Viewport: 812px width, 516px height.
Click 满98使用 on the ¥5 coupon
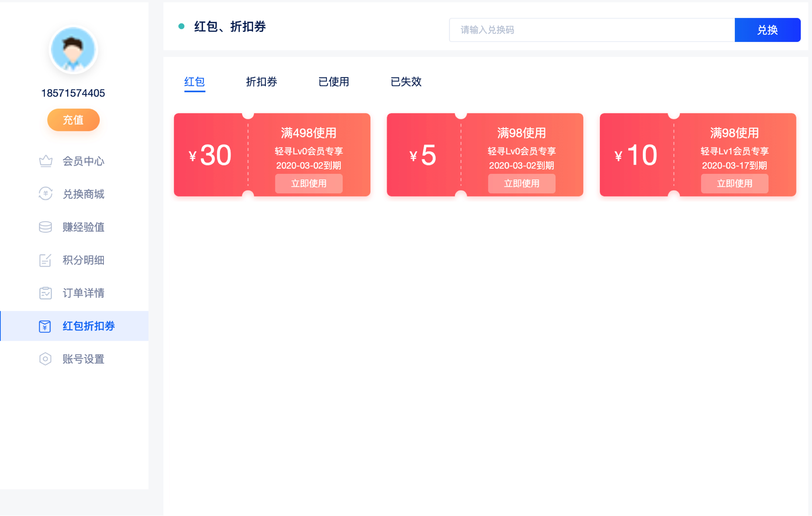521,133
